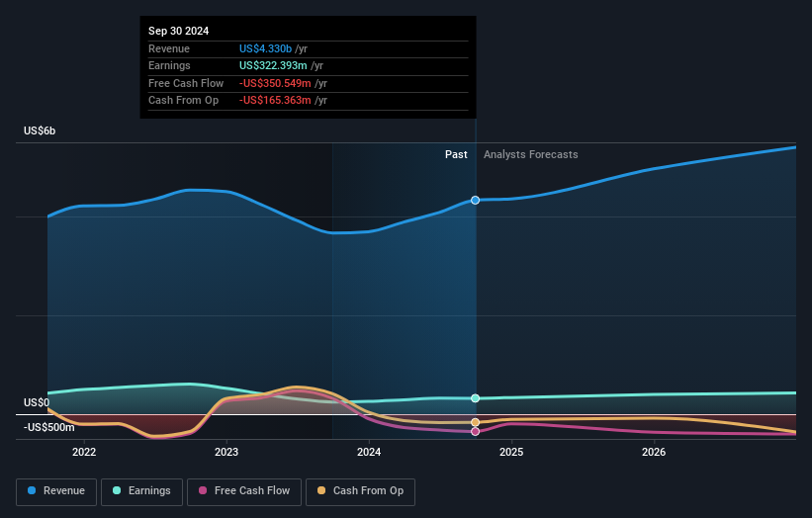Toggle the Revenue legend button
Viewport: 812px width, 518px height.
tap(56, 491)
